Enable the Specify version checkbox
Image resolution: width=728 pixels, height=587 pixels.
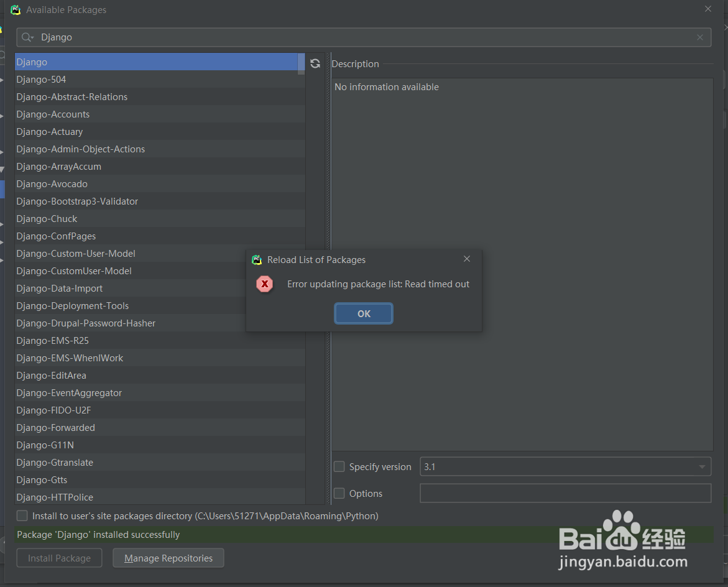coord(339,466)
